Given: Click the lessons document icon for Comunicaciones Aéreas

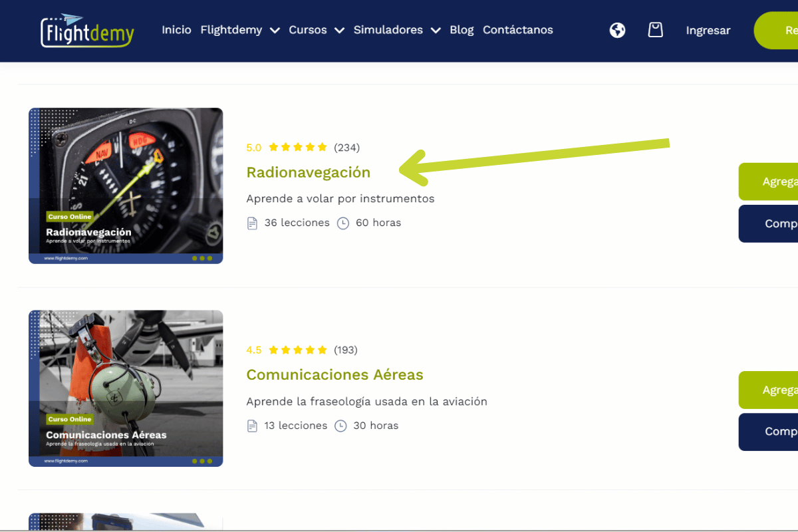Looking at the screenshot, I should [x=252, y=426].
